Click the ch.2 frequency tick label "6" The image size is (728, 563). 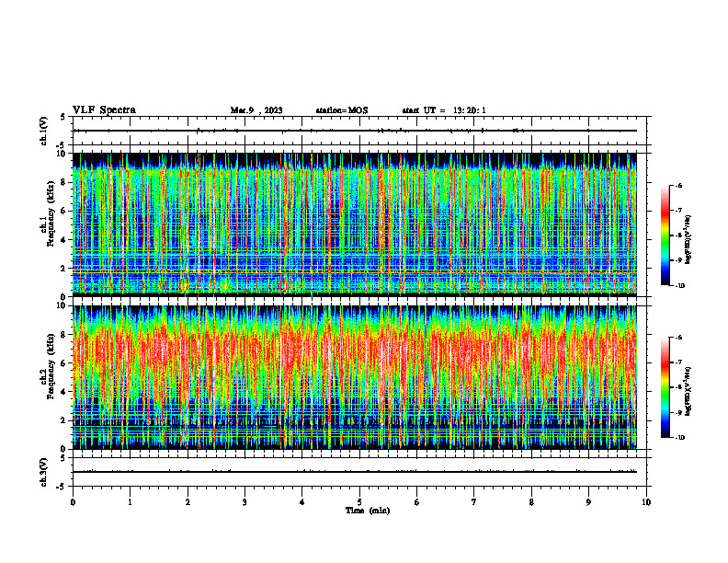click(64, 363)
